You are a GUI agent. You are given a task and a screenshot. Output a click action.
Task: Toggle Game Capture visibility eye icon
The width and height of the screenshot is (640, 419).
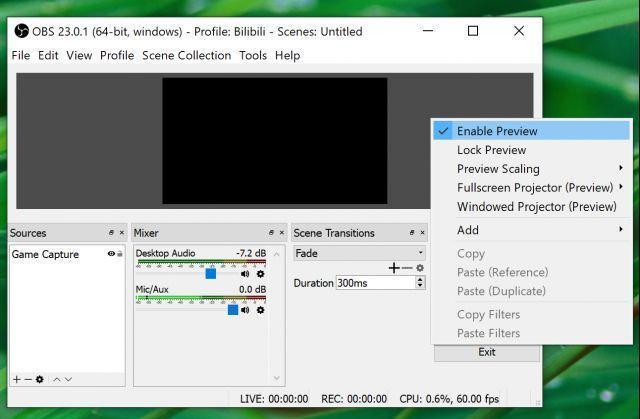coord(111,254)
